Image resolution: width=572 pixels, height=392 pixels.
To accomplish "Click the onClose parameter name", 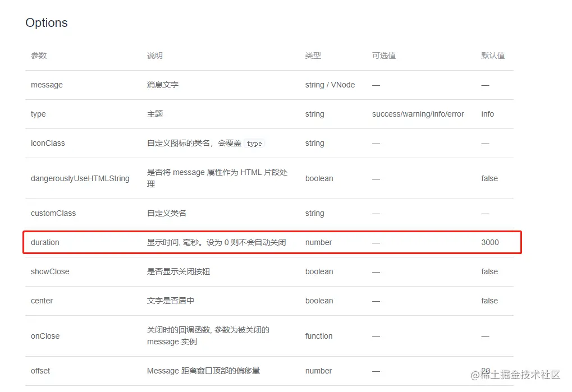I will 45,336.
